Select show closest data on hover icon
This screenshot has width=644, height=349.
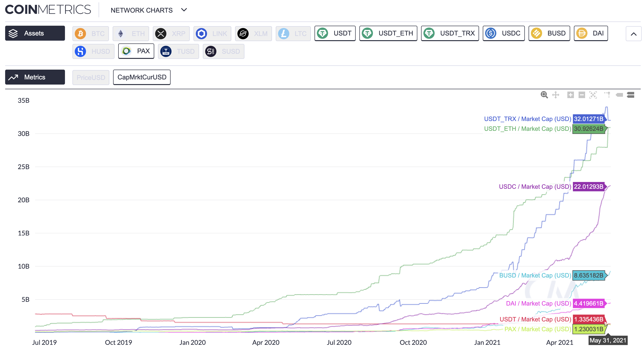619,95
